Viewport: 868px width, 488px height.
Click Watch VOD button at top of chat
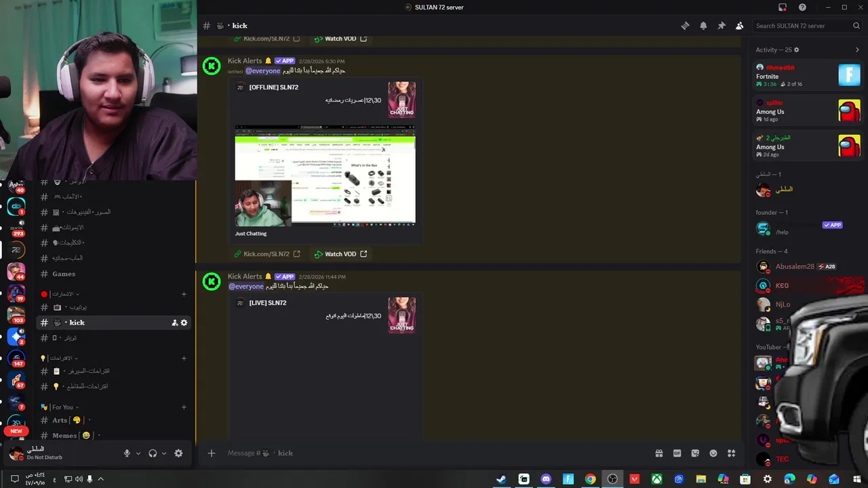click(x=340, y=39)
